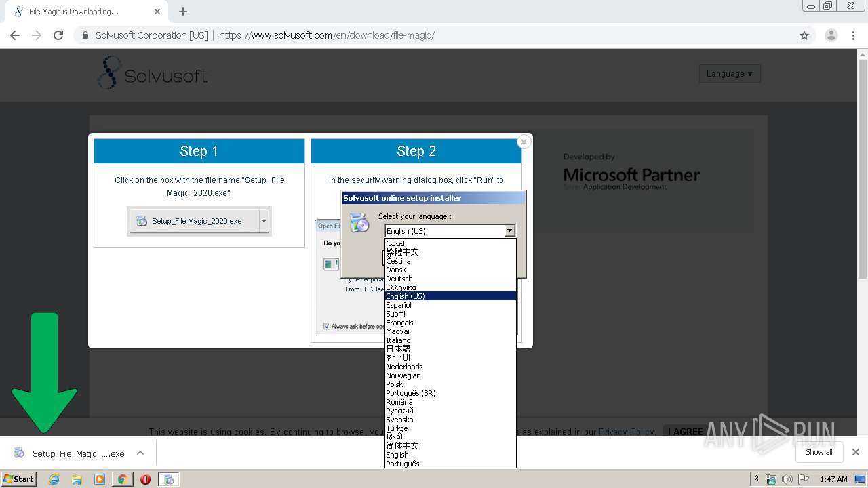This screenshot has width=868, height=488.
Task: Close the File Magic is Downloading tab
Action: (157, 12)
